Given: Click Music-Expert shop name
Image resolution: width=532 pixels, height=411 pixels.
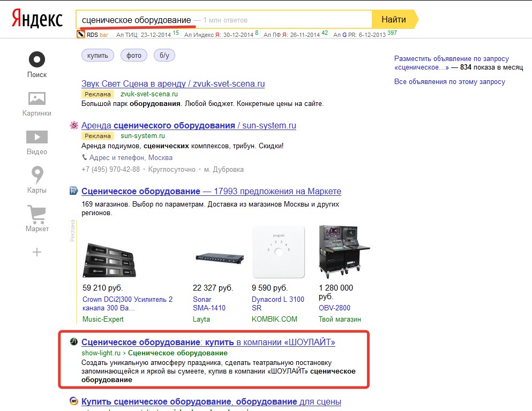Looking at the screenshot, I should point(103,319).
